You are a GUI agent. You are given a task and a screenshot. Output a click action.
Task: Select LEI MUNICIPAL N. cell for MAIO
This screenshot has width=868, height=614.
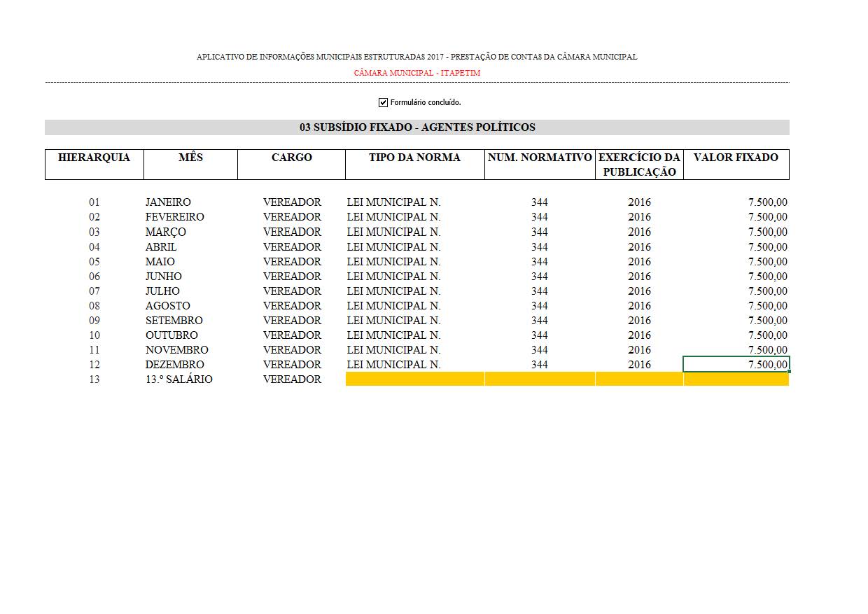coord(393,261)
